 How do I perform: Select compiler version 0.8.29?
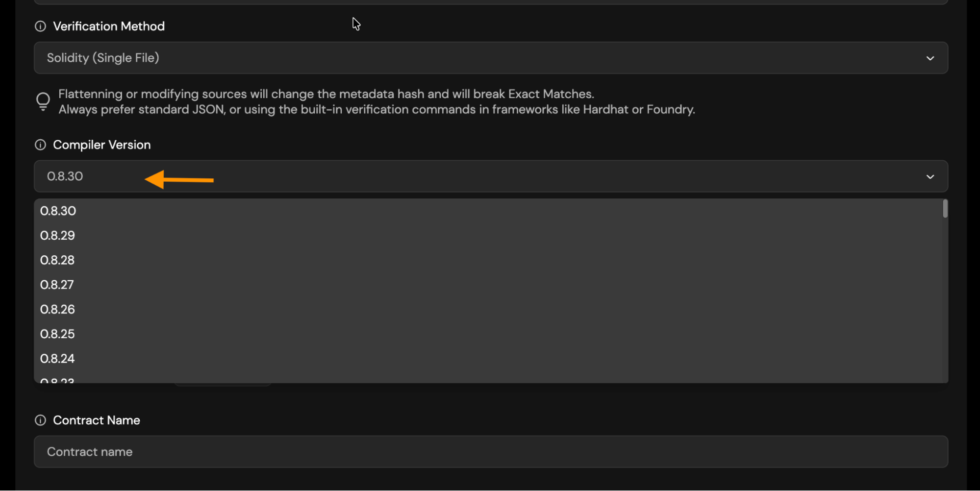[58, 236]
